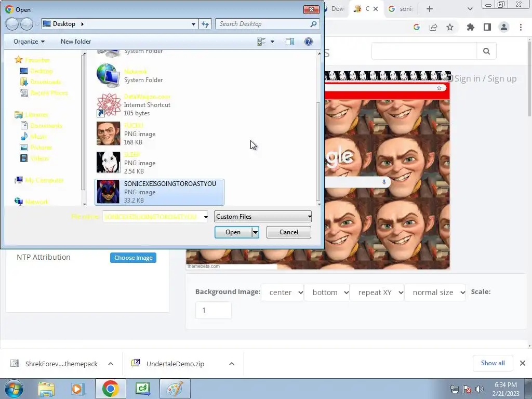532x399 pixels.
Task: Click the Open button
Action: (233, 232)
